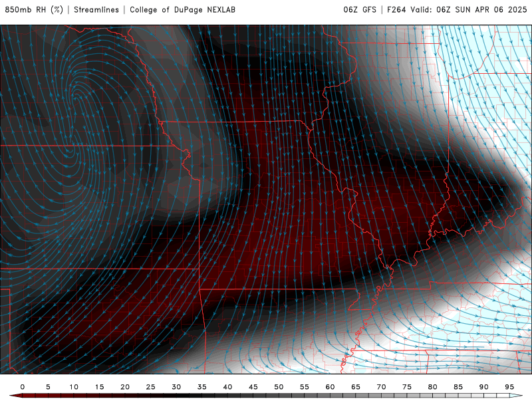
Task: Select the "80" legend number
Action: pyautogui.click(x=432, y=387)
